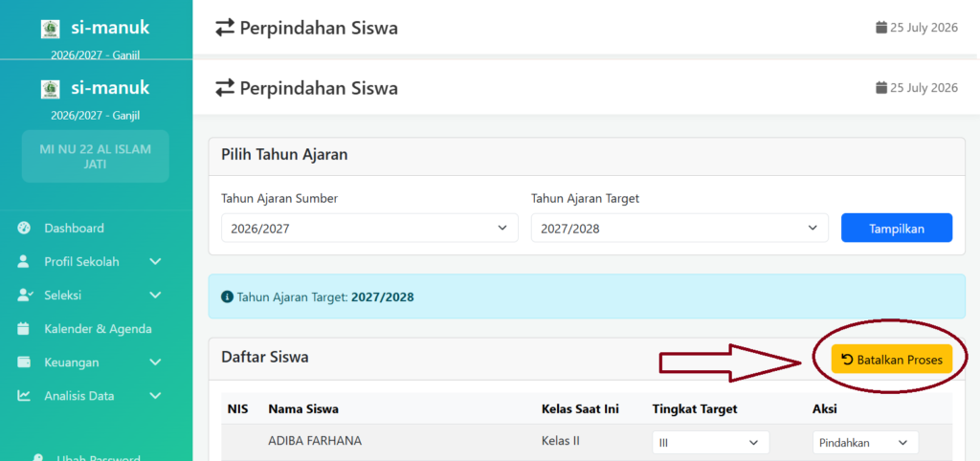Click the Pilih Tahun Ajaran heading
The image size is (980, 461).
(x=284, y=155)
